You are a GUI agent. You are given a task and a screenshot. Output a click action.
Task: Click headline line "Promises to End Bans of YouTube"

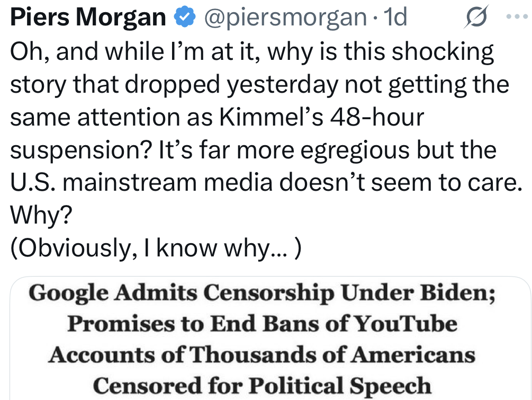[x=262, y=324]
